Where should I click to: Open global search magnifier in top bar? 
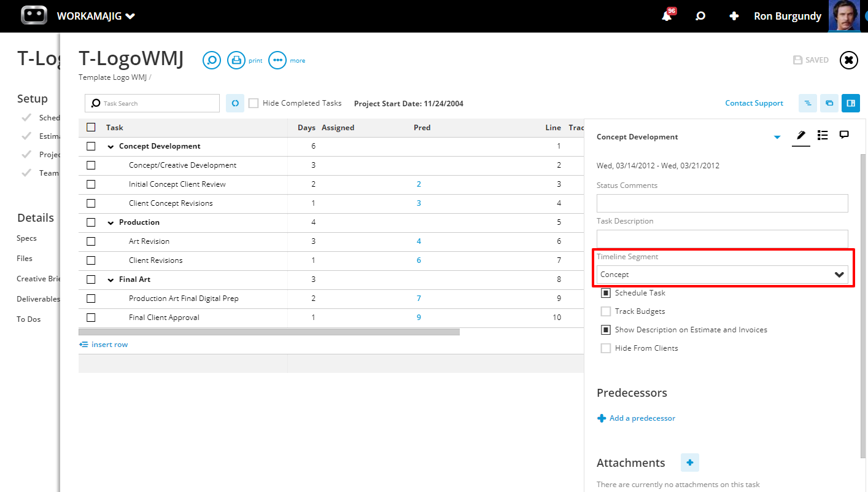click(x=700, y=17)
